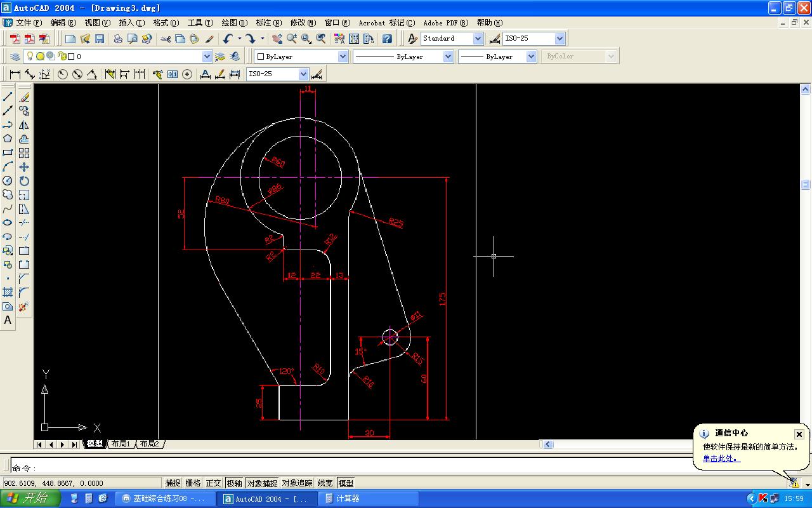Click the Plot printer icon
Viewport: 812px width, 508px height.
click(x=118, y=39)
